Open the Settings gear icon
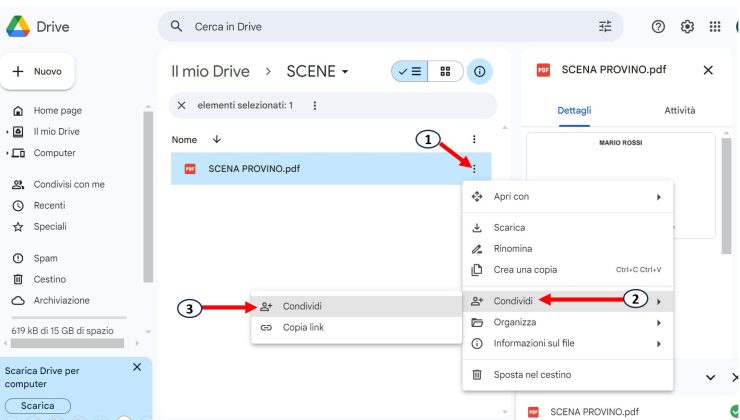Image resolution: width=740 pixels, height=420 pixels. [x=687, y=27]
